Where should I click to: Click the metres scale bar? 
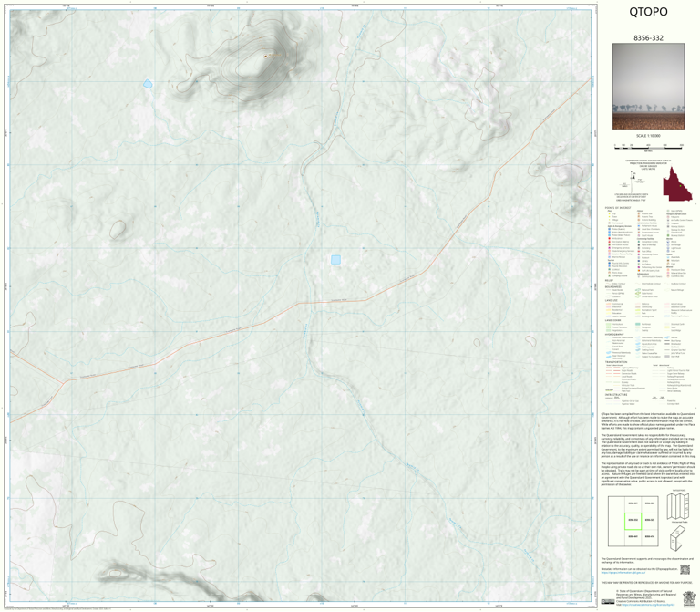point(648,147)
